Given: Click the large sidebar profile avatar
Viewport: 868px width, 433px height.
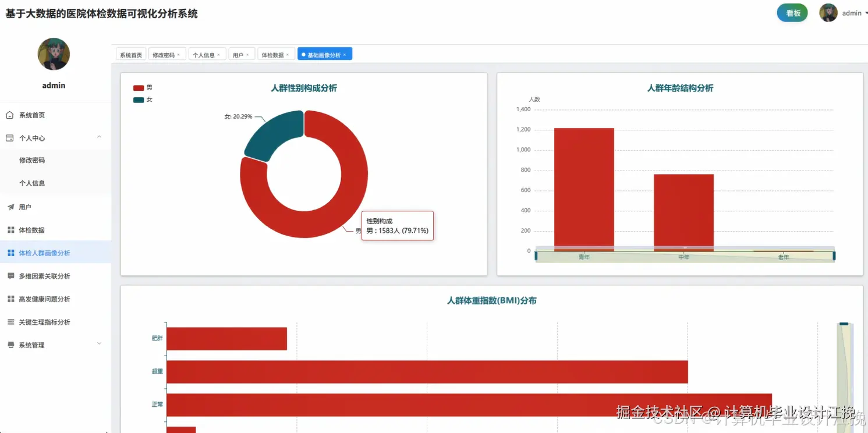Looking at the screenshot, I should point(54,54).
